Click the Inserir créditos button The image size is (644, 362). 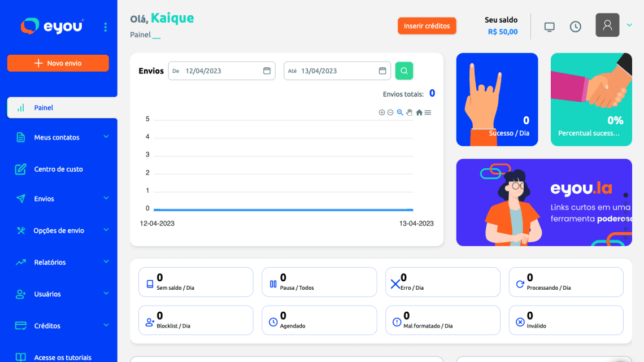427,26
